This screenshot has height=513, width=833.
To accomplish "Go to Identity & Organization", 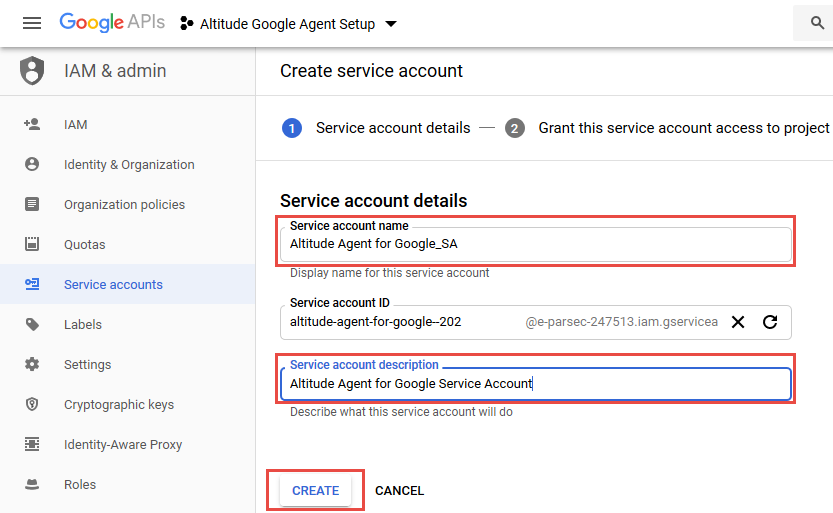I will point(128,165).
